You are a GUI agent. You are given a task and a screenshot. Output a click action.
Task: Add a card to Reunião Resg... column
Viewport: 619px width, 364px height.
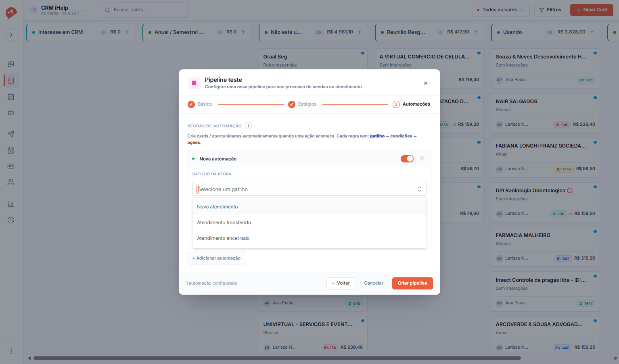click(476, 32)
